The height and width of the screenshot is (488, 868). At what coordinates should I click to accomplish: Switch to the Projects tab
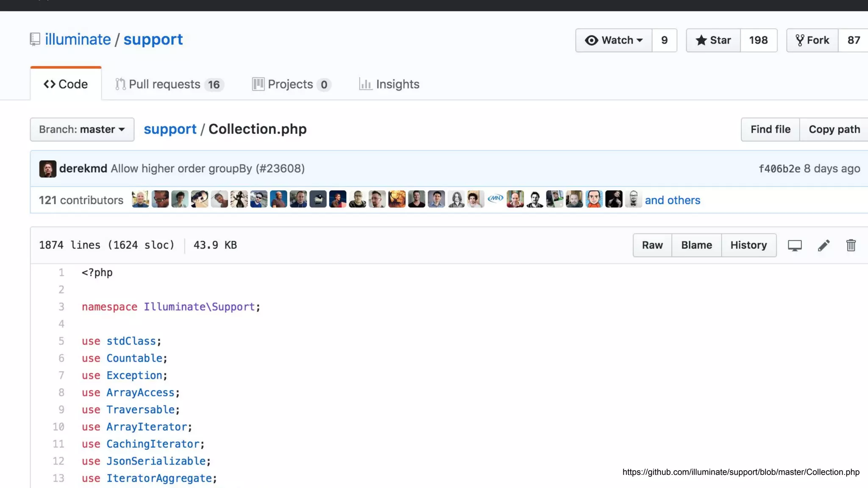click(292, 84)
